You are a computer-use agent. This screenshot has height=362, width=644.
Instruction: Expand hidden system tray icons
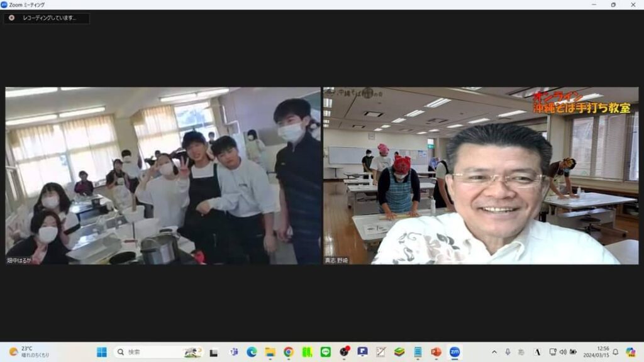pos(494,352)
